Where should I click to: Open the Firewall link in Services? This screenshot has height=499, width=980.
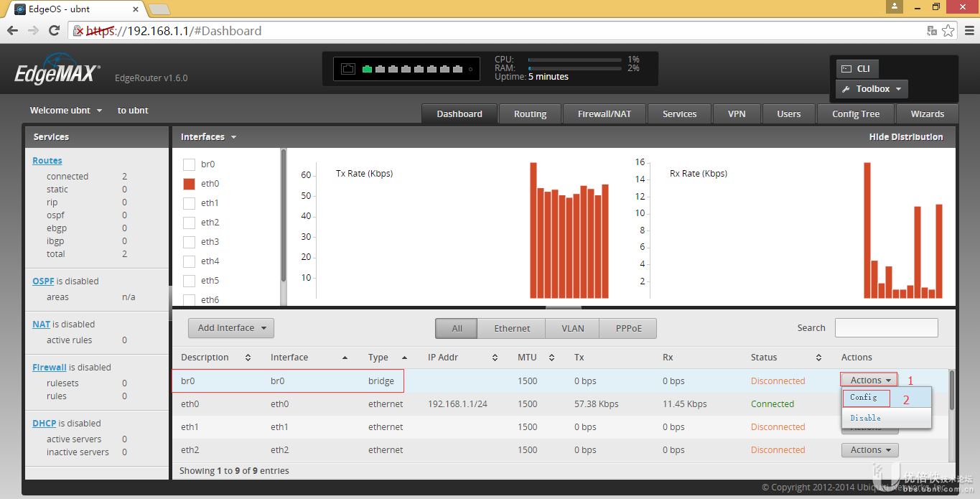coord(50,368)
